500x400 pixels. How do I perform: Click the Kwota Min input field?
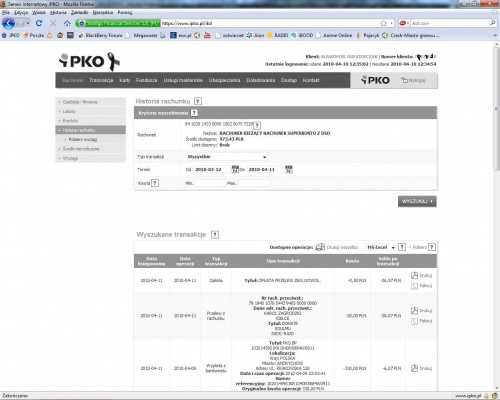pos(211,183)
